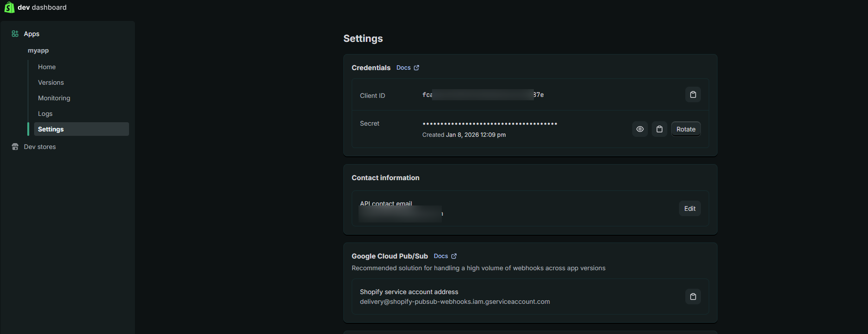This screenshot has height=334, width=868.
Task: Open the Google Cloud Pub/Sub Docs link
Action: point(441,256)
